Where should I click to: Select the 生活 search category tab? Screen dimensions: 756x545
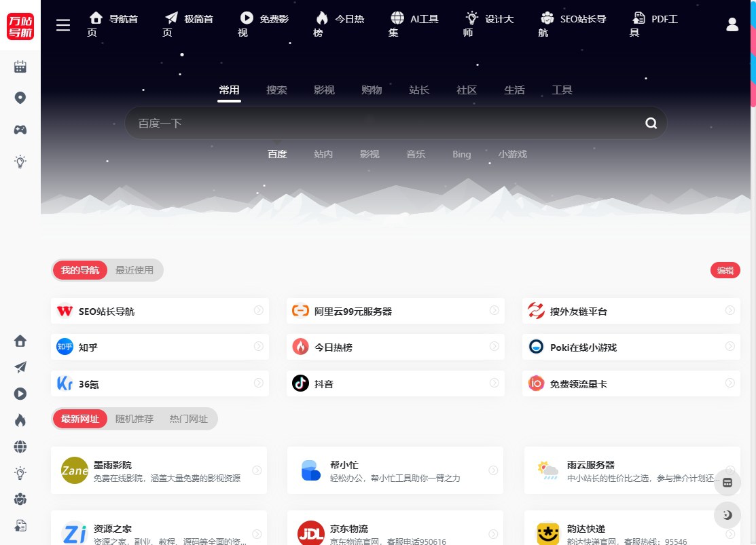(x=514, y=90)
